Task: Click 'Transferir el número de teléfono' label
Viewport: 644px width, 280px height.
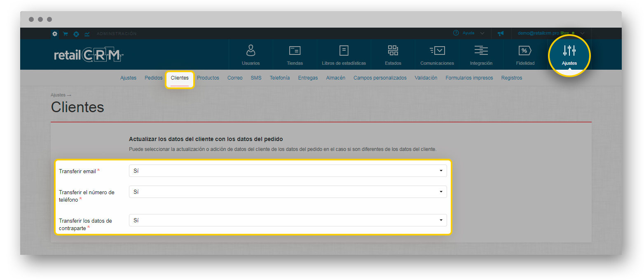Action: (x=87, y=196)
